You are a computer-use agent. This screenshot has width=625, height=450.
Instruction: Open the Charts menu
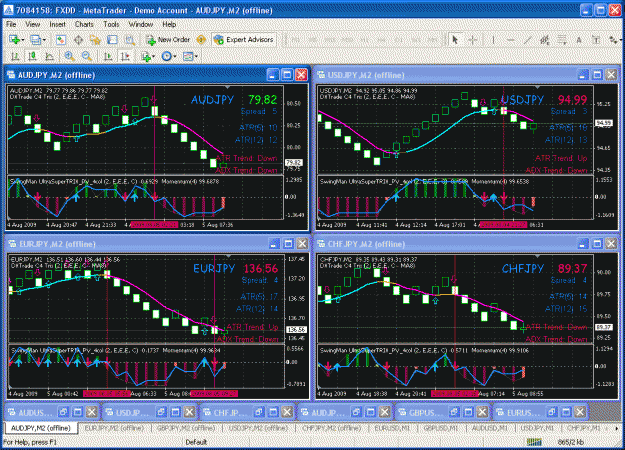click(84, 24)
